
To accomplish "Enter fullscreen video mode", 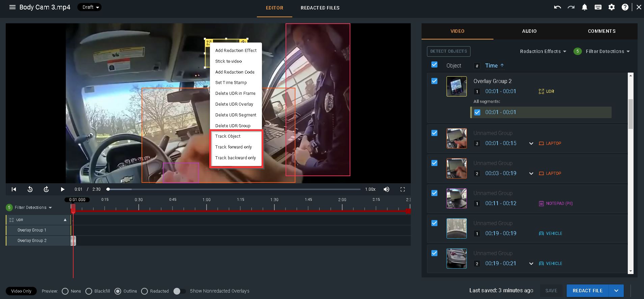I will click(x=403, y=189).
